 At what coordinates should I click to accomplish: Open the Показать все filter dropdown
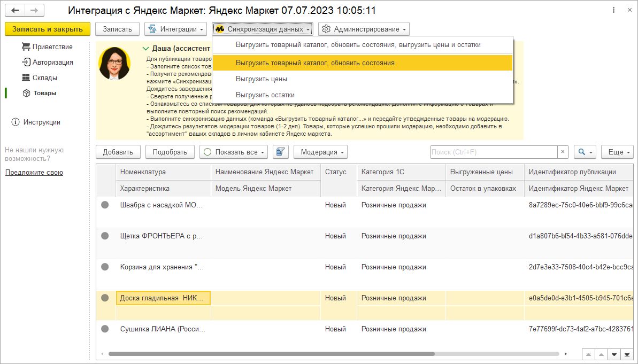coord(234,152)
